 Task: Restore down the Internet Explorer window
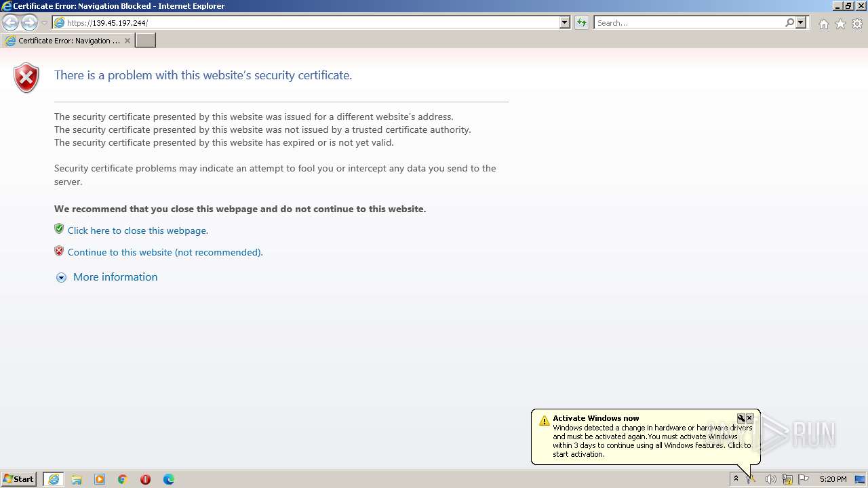(848, 5)
